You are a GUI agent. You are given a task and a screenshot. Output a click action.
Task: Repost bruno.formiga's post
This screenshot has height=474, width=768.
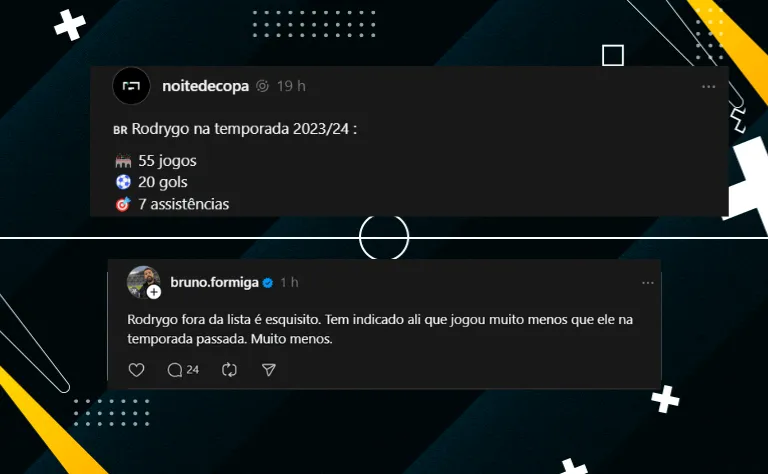click(x=229, y=370)
